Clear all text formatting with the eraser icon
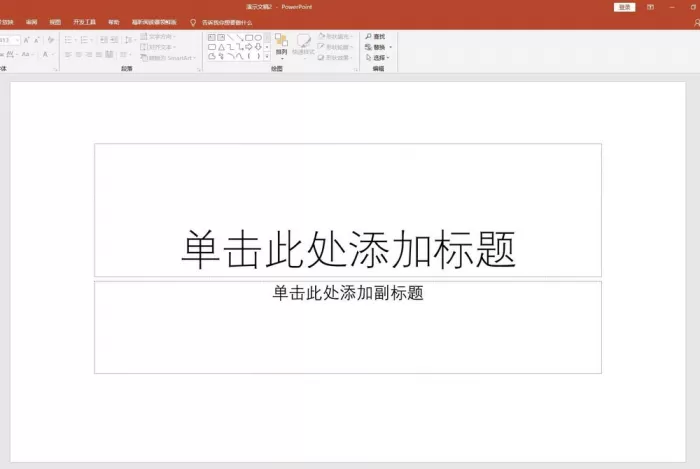This screenshot has width=700, height=469. (51, 40)
